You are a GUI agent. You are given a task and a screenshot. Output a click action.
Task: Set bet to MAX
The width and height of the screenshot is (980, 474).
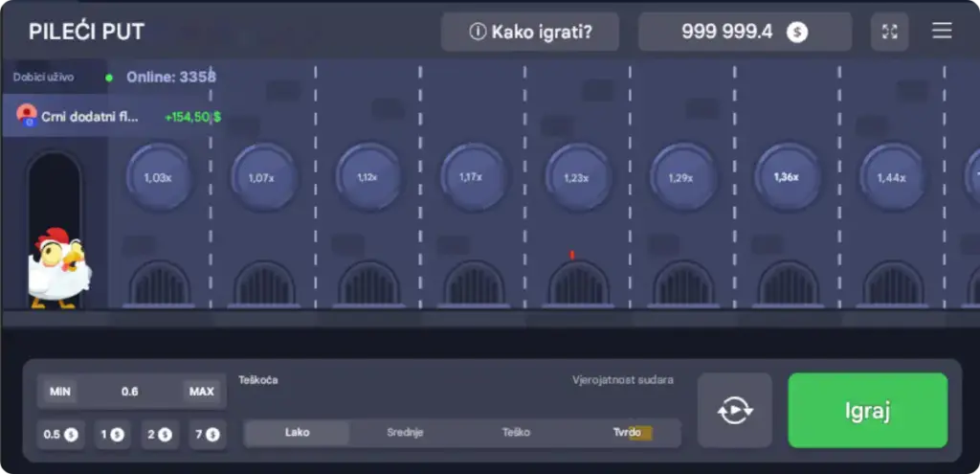click(x=202, y=392)
